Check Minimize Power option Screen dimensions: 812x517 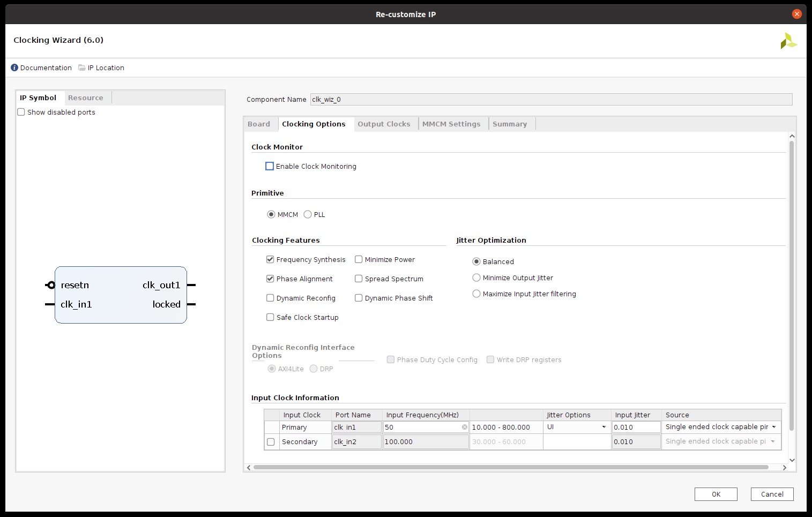(359, 259)
